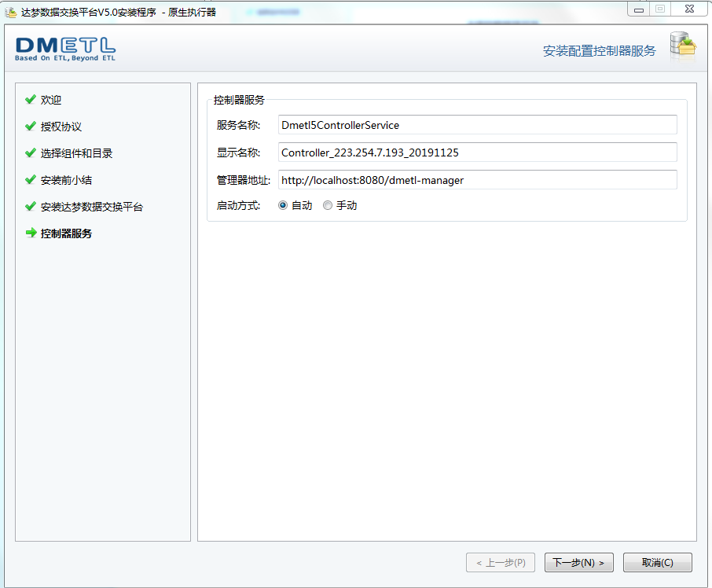The width and height of the screenshot is (712, 588).
Task: Click the 安装配置控制器服务 header title
Action: [600, 51]
